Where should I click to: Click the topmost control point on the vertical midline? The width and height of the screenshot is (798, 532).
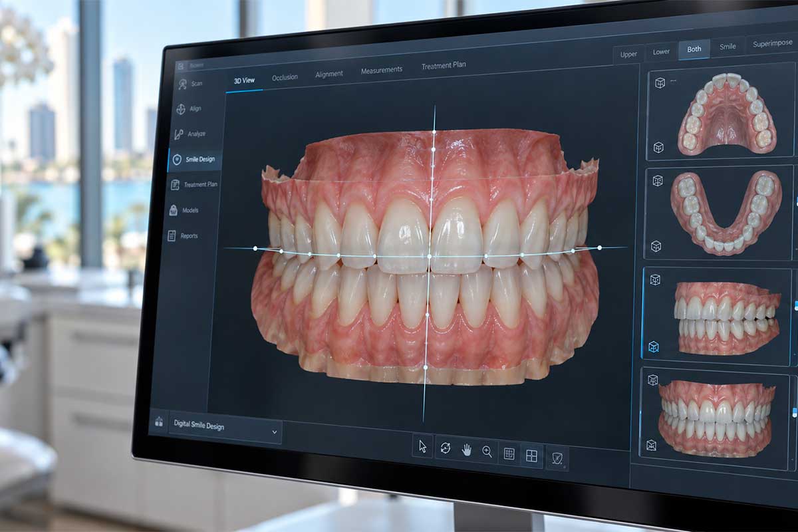pyautogui.click(x=434, y=132)
